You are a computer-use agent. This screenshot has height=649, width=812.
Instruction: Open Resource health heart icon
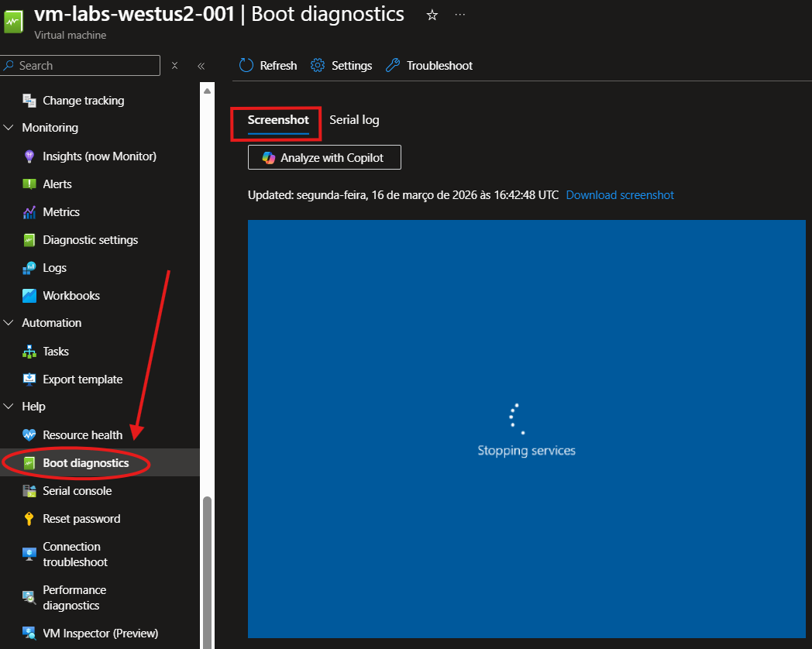point(29,435)
